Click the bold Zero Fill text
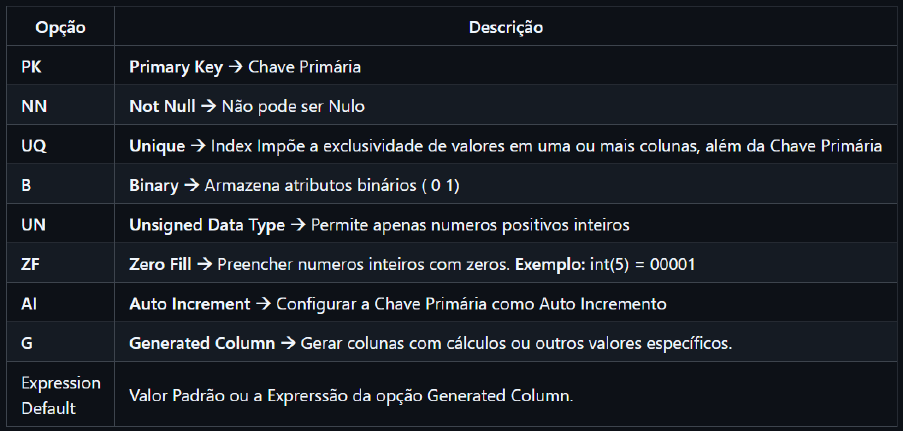Screen dimensions: 903x431 click(160, 264)
